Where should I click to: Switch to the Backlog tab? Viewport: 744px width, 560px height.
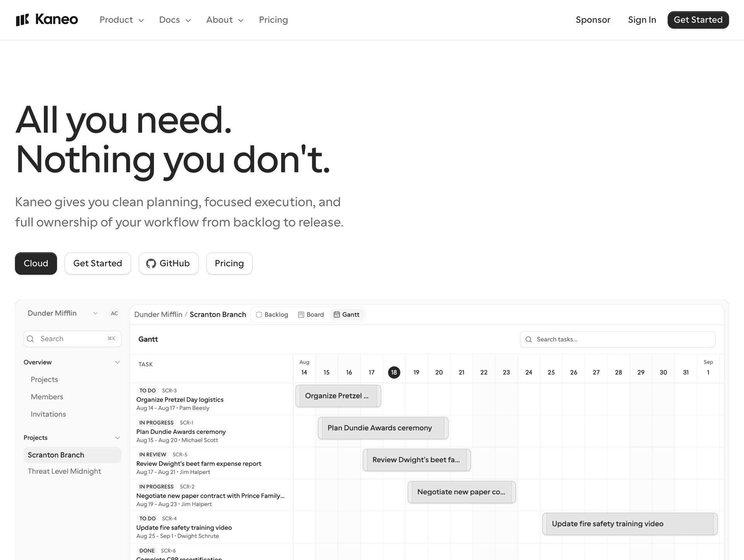272,315
